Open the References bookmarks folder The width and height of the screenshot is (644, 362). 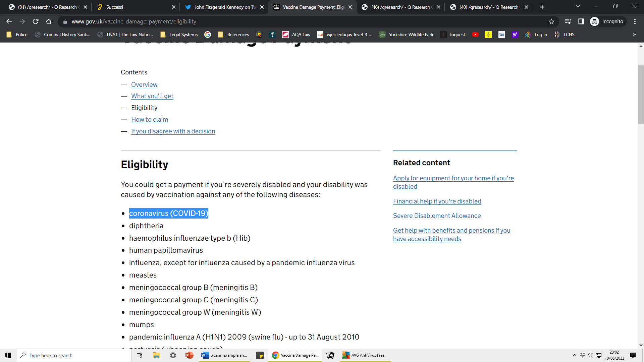[233, 35]
